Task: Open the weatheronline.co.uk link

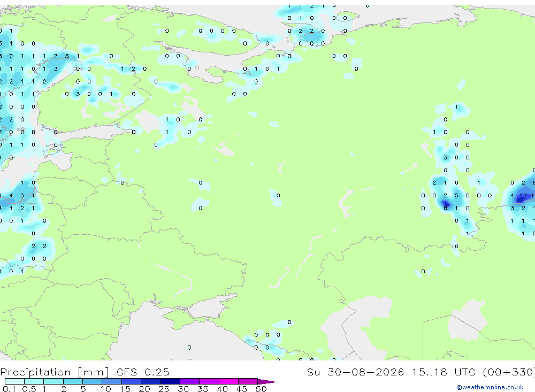Action: coord(490,387)
